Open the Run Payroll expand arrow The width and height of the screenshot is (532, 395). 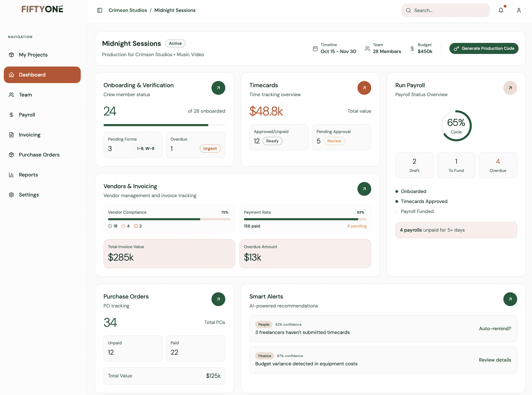[510, 88]
